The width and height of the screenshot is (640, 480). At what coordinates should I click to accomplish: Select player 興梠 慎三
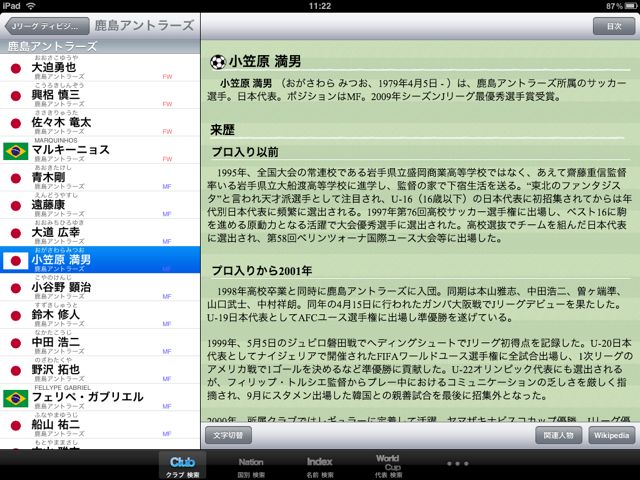pyautogui.click(x=100, y=96)
